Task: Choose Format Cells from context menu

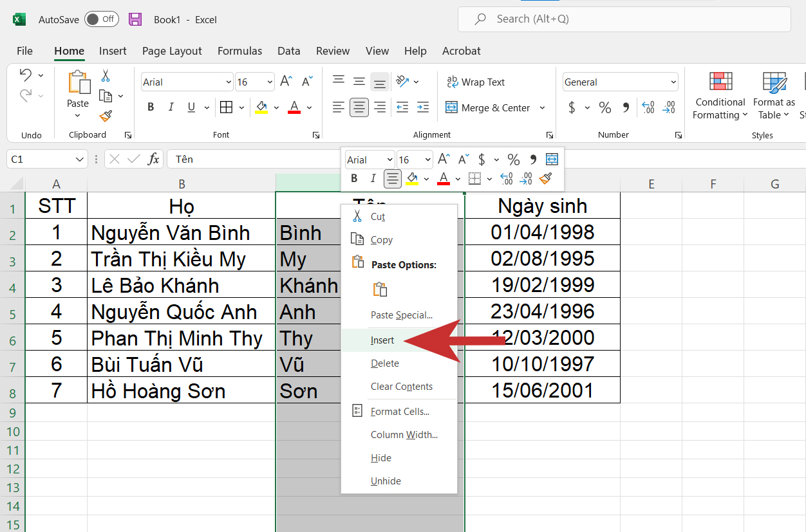Action: 399,412
